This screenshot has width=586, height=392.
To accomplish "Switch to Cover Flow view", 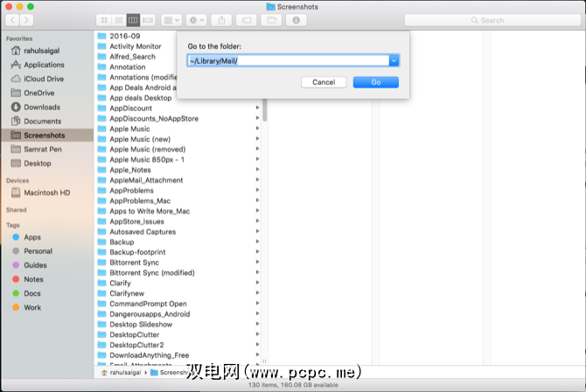I will (x=148, y=20).
